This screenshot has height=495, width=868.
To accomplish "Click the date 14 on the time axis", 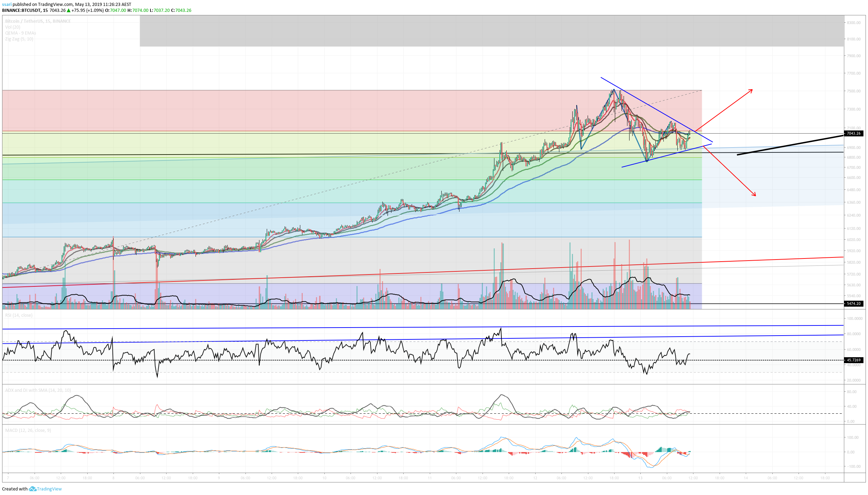I will click(746, 478).
